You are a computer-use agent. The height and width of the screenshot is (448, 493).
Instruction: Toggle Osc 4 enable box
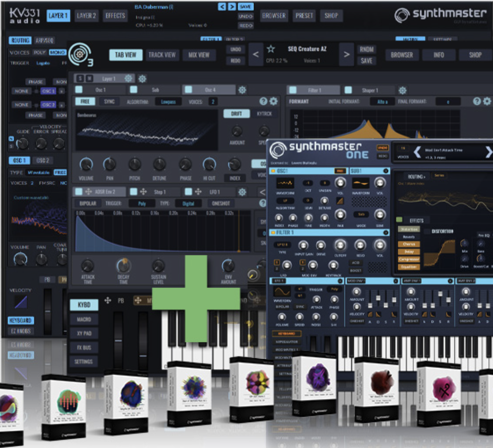[188, 90]
